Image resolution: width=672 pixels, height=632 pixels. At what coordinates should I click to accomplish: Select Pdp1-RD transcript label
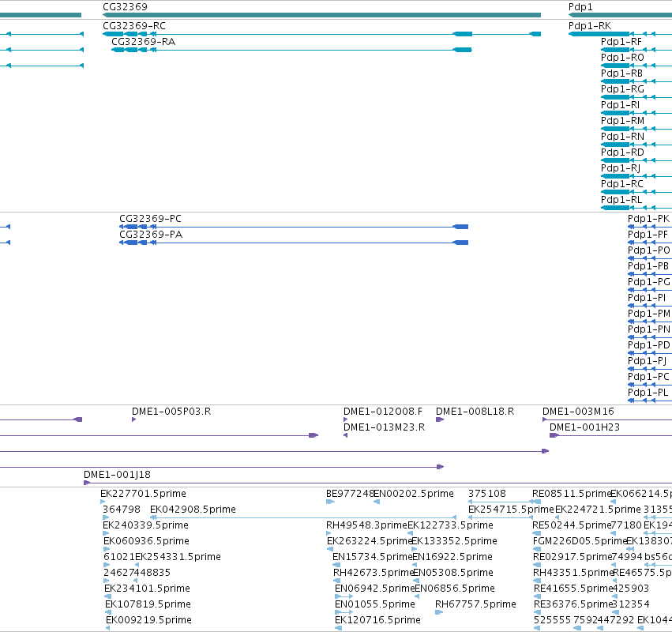622,152
